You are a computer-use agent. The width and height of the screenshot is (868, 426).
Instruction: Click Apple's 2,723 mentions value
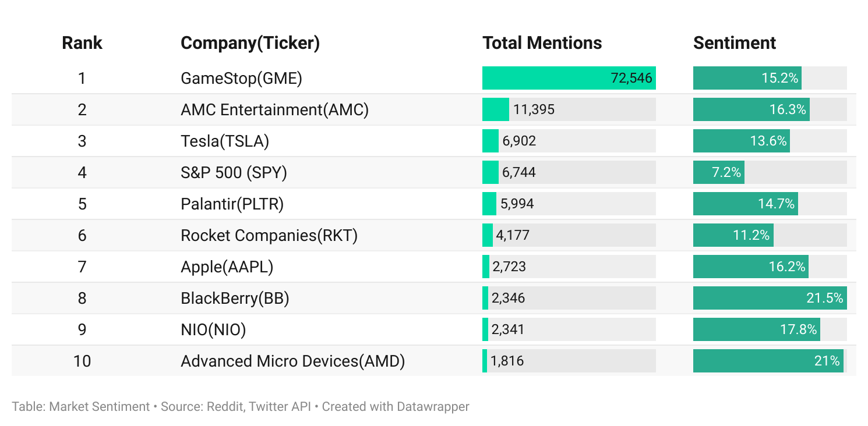(x=509, y=267)
